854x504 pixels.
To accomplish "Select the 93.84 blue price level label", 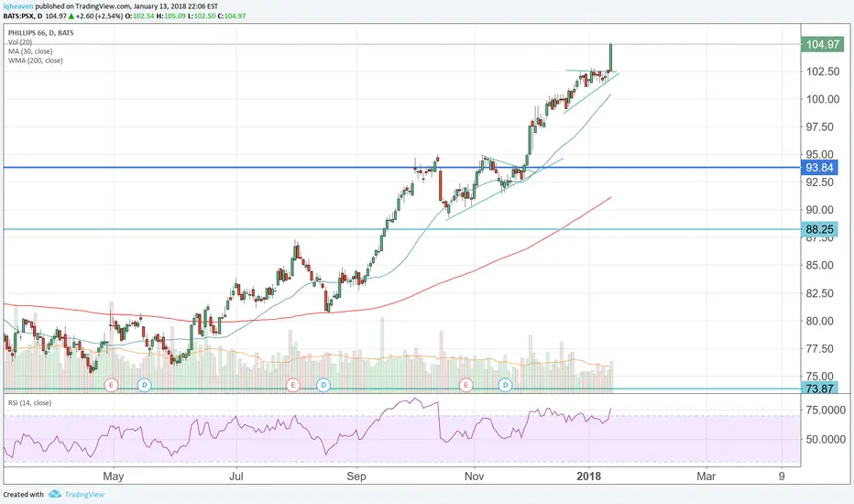I will 819,168.
